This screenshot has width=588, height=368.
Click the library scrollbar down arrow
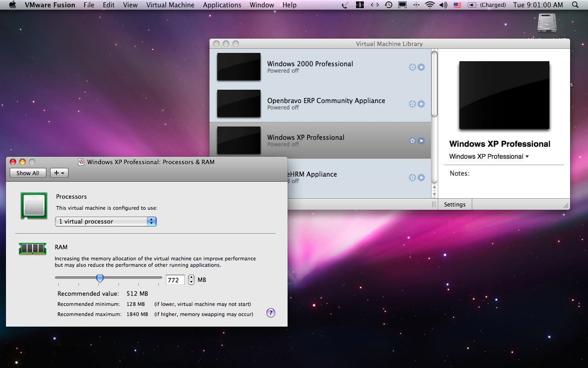(x=435, y=194)
